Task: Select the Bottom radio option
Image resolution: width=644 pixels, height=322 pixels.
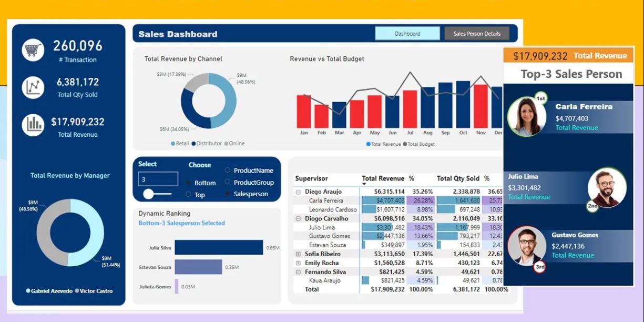Action: (x=188, y=183)
